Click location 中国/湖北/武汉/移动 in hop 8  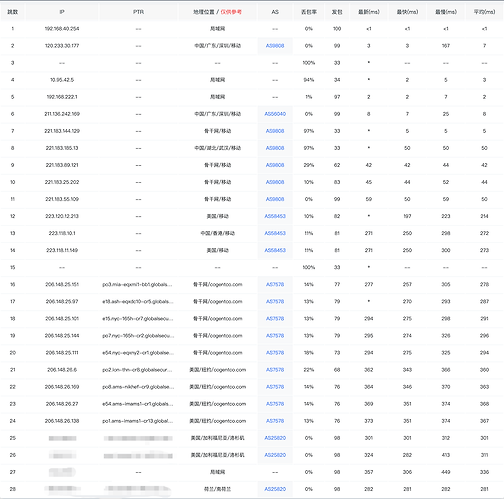[218, 148]
